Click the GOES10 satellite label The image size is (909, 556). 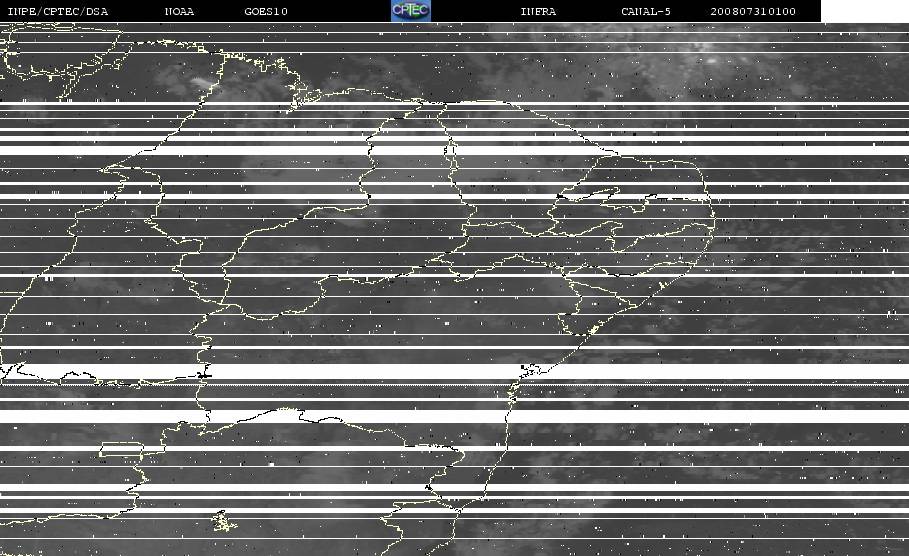266,11
